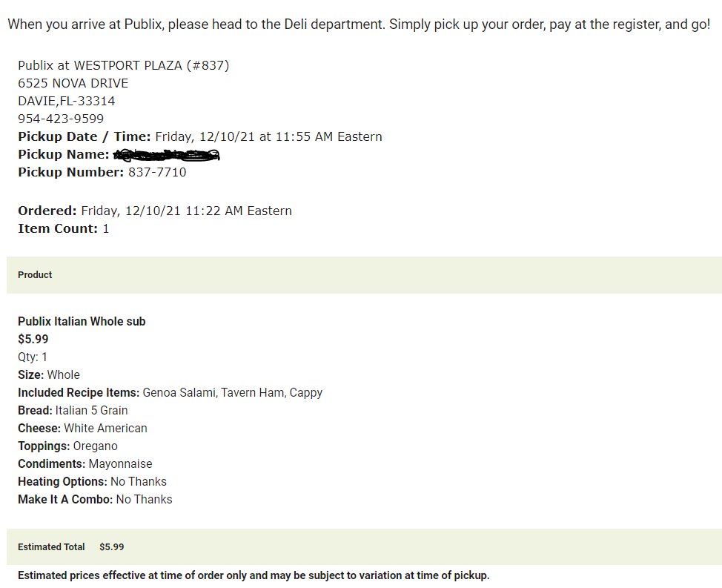Click the Publix Italian Whole sub title

82,321
